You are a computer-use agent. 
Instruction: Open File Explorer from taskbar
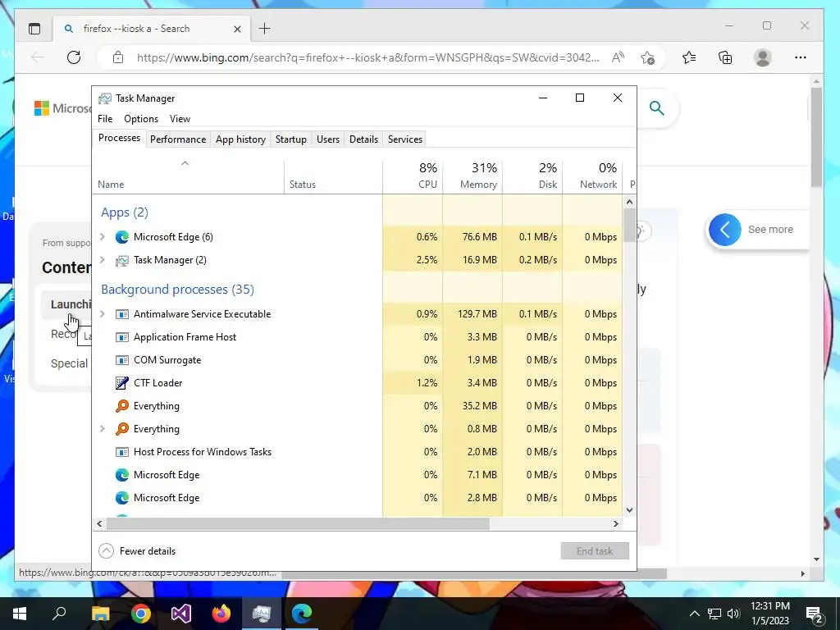point(101,614)
